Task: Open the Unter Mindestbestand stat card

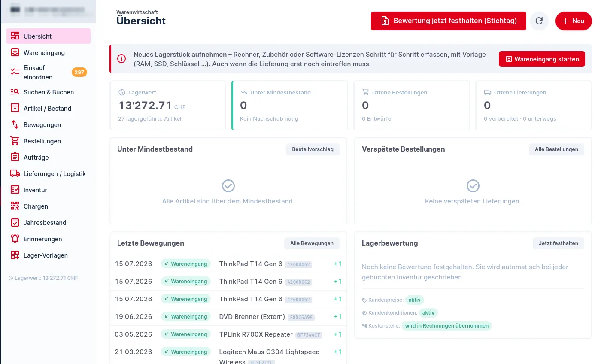Action: pos(290,105)
